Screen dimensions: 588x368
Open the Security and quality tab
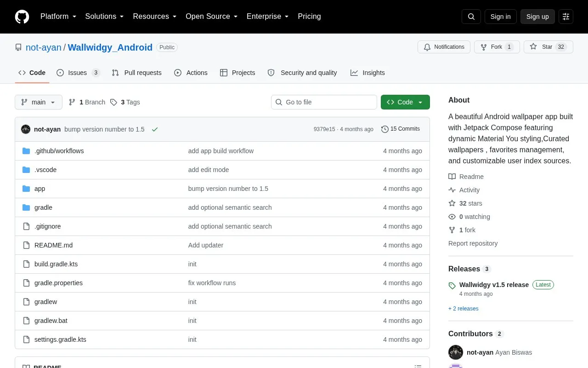coord(302,73)
